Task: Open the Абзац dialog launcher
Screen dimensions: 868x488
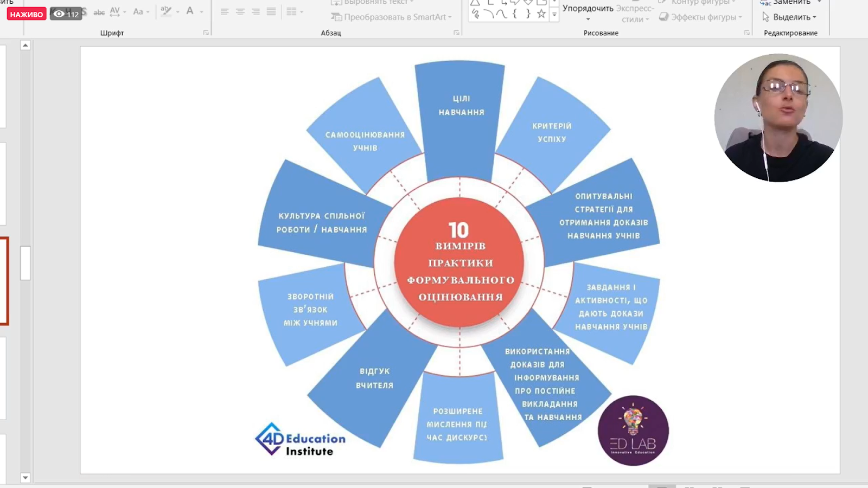Action: [x=456, y=33]
